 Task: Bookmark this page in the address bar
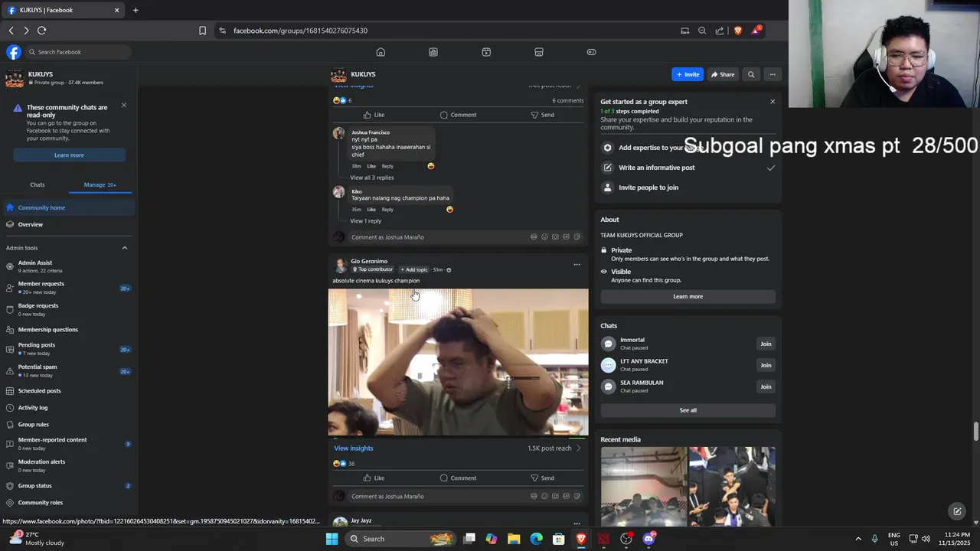coord(202,31)
